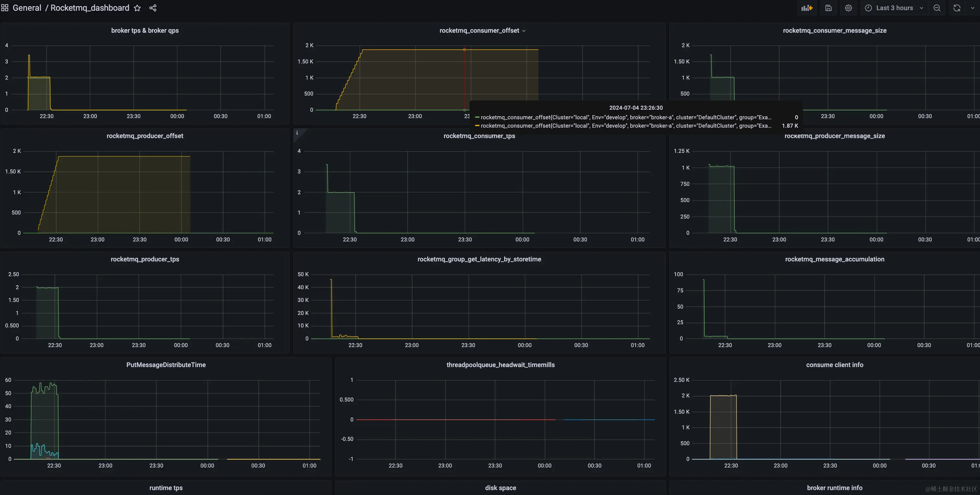Refresh the dashboard

coord(957,8)
